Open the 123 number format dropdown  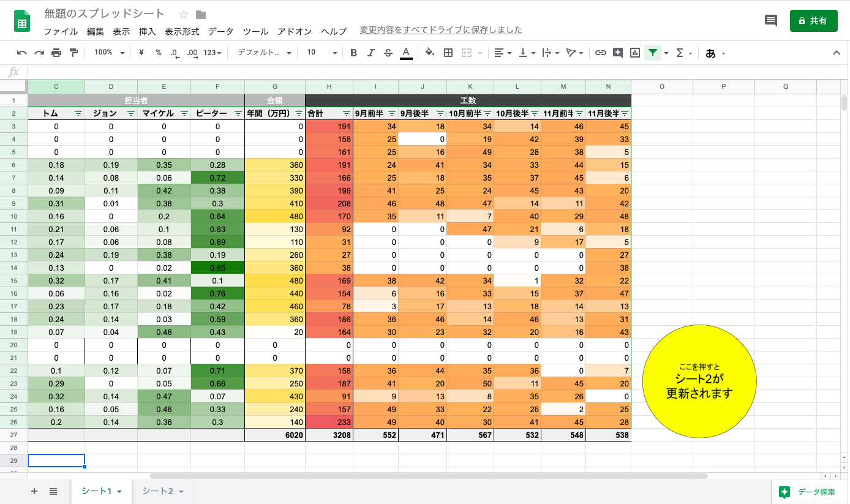pos(212,53)
